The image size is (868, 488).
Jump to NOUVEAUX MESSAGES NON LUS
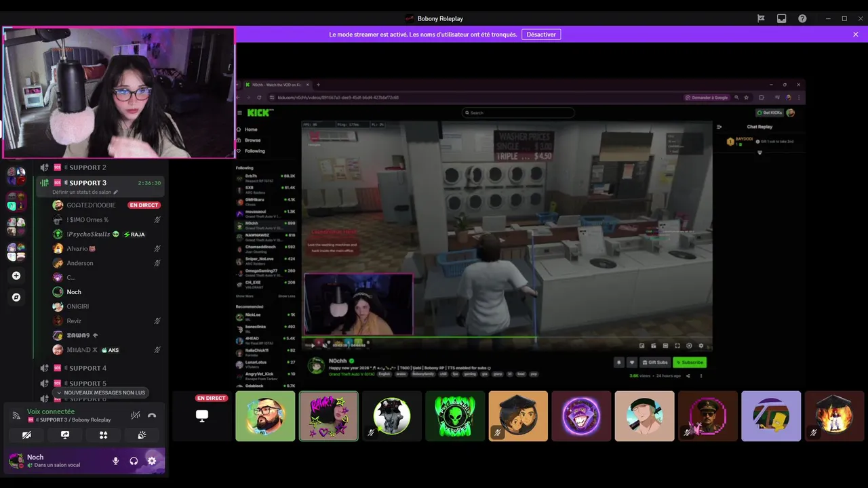point(101,392)
